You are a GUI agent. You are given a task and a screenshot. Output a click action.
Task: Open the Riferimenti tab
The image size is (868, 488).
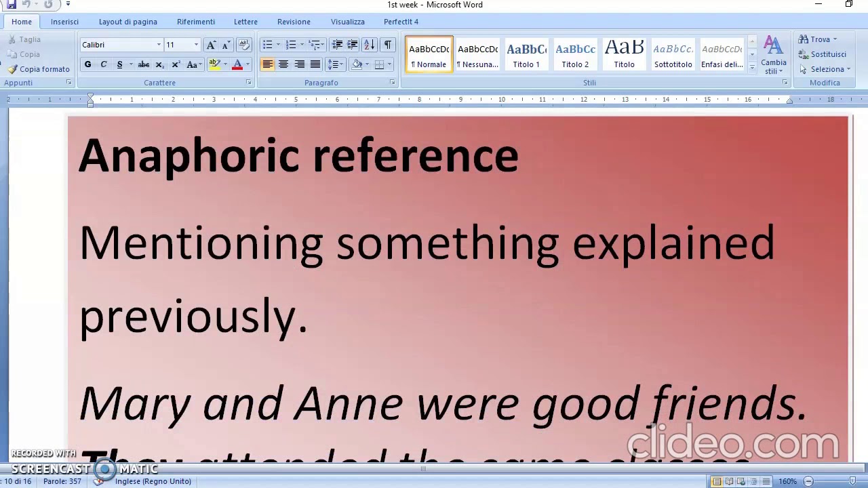tap(196, 22)
